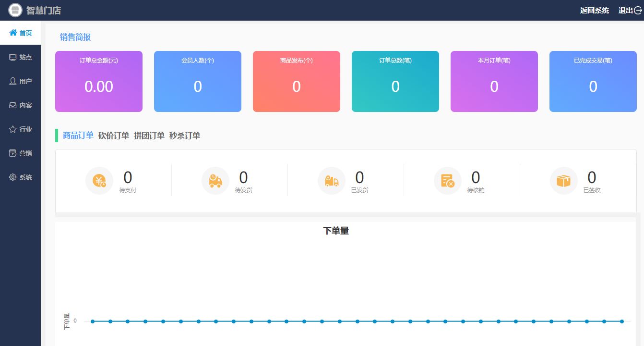
Task: Click the 待发货 truck clock icon
Action: [x=215, y=181]
